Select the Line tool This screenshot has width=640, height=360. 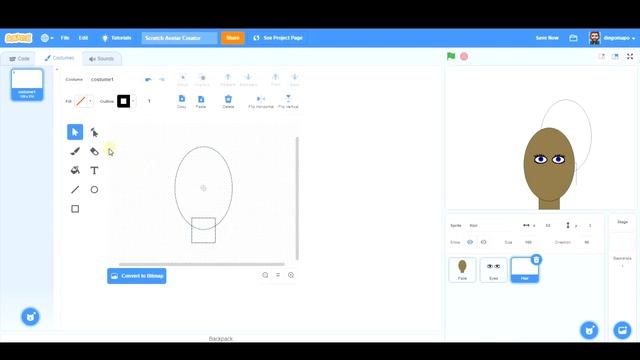(75, 189)
